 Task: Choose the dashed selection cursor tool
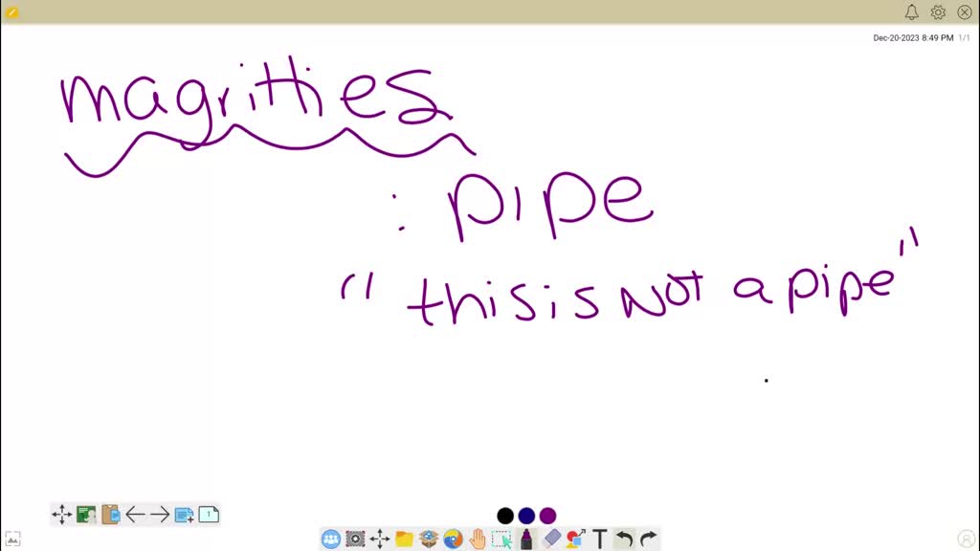point(501,539)
